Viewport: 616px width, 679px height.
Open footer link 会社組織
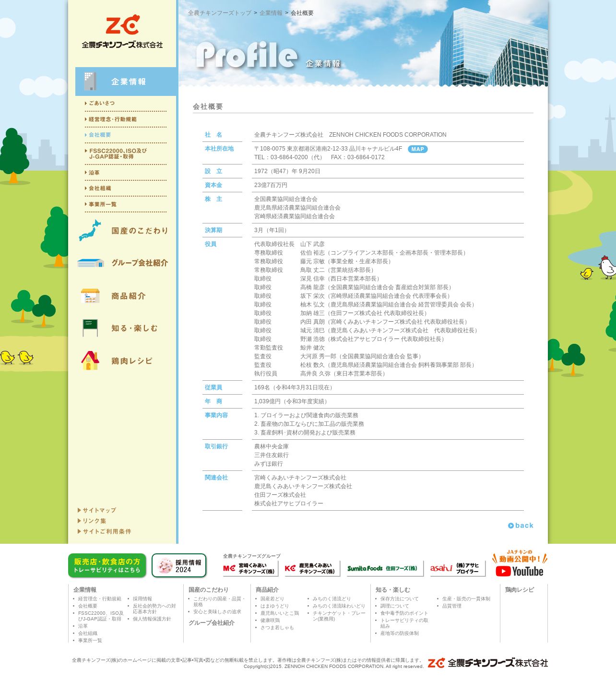[88, 633]
